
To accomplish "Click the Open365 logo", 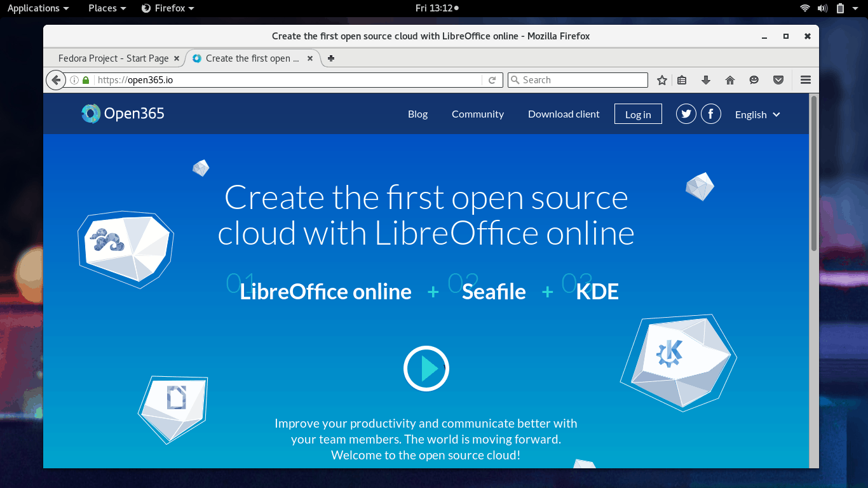I will pyautogui.click(x=123, y=114).
